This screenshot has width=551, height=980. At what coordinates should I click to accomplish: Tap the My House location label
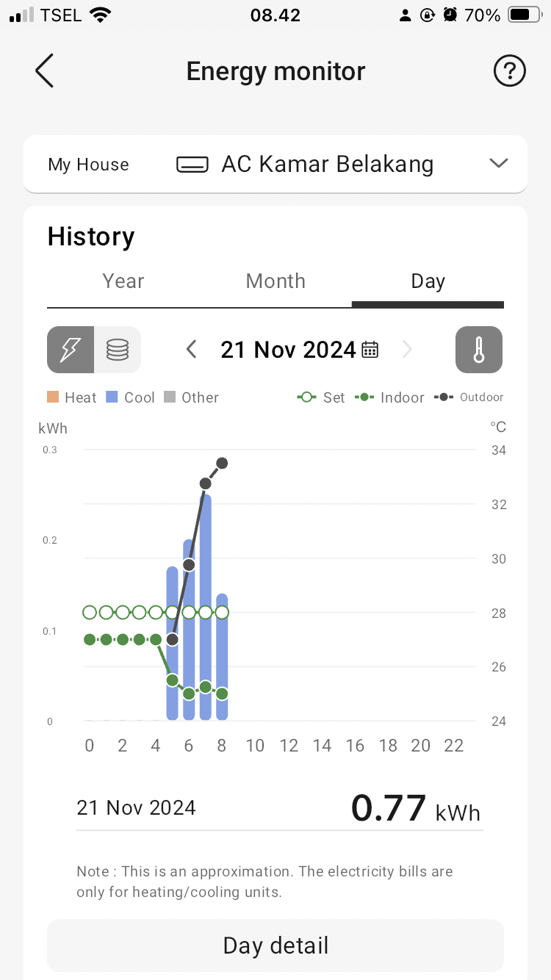pos(88,165)
